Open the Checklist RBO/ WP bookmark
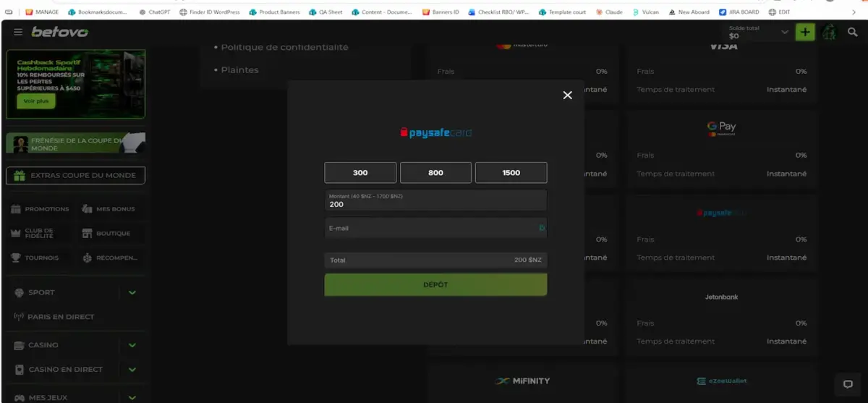Screen dimensions: 868x403 click(x=499, y=12)
